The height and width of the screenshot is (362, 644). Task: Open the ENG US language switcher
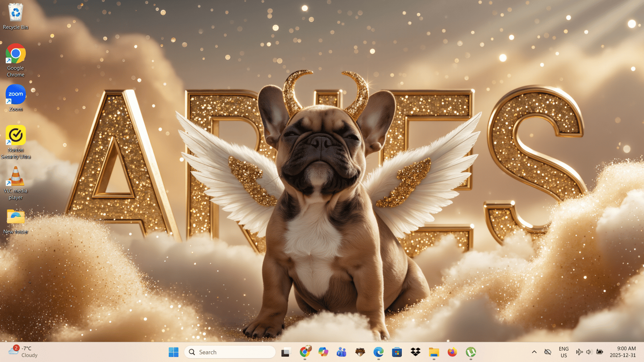tap(564, 352)
